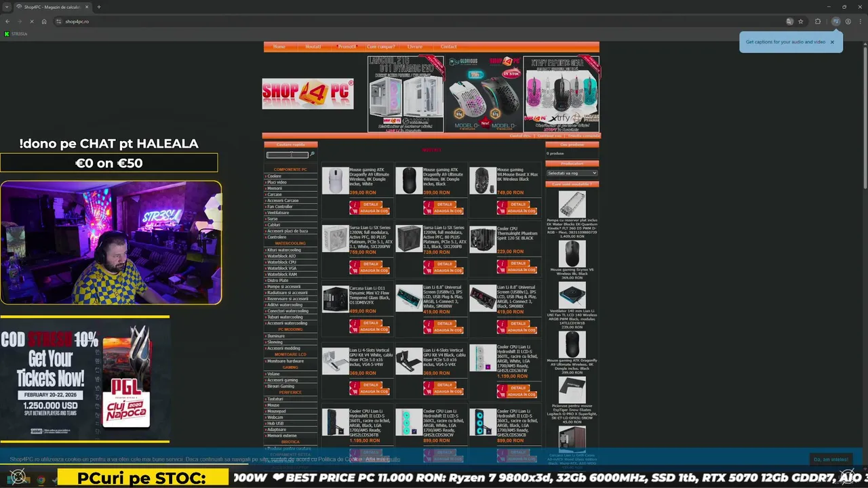Open the browser profile avatar icon

point(848,22)
